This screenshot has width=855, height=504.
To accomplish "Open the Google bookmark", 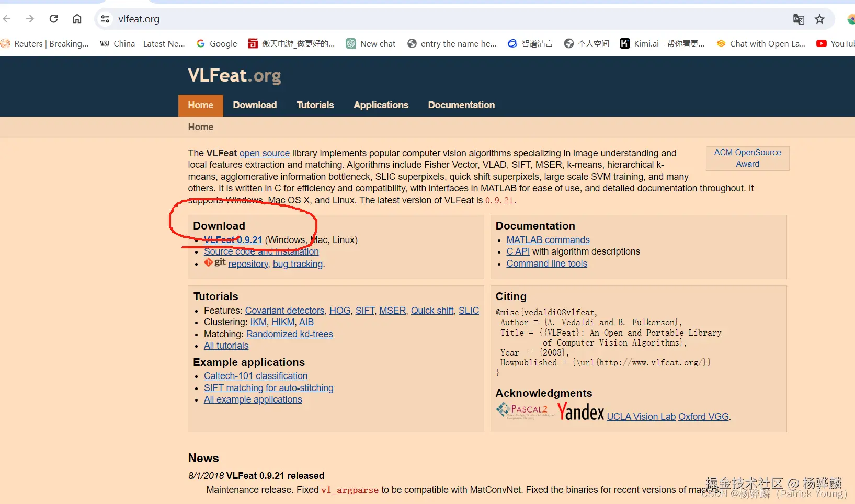I will 216,44.
